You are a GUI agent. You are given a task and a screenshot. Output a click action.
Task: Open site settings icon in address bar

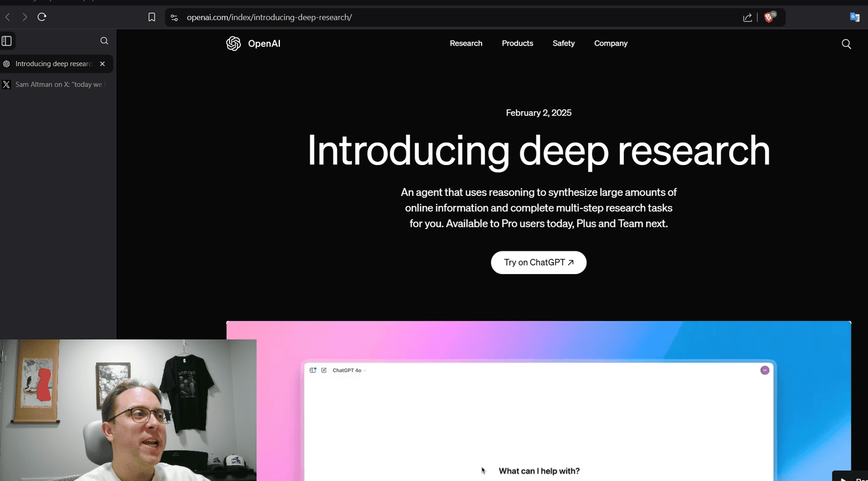[x=174, y=17]
